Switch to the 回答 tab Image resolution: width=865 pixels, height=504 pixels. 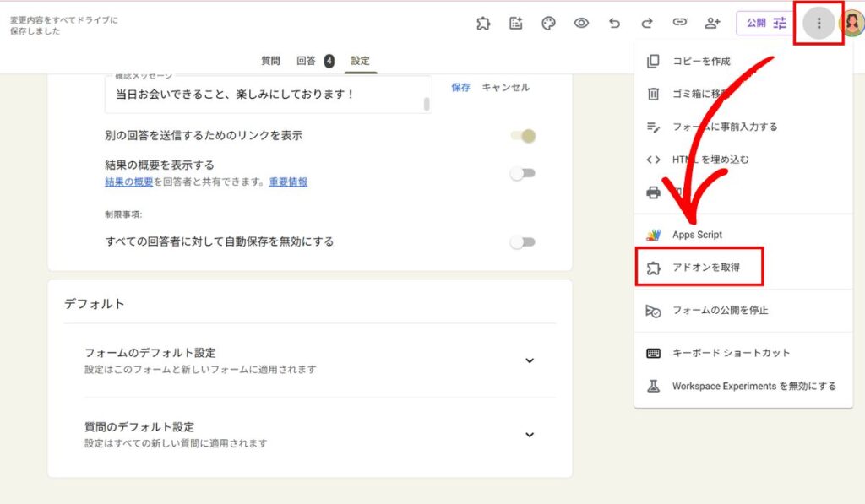[x=307, y=61]
